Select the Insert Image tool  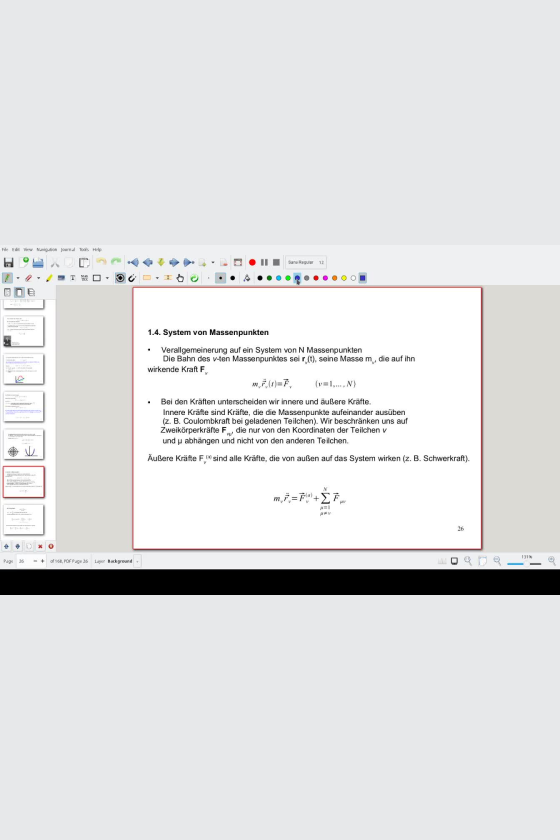coord(61,278)
